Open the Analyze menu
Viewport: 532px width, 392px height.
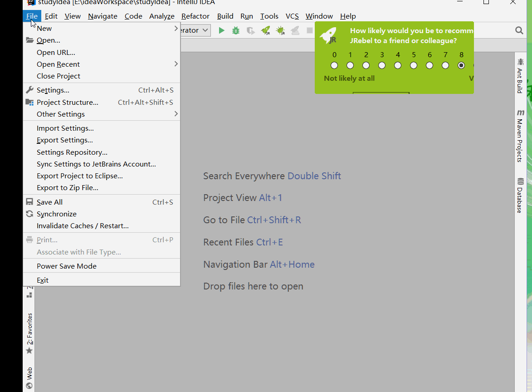click(162, 16)
